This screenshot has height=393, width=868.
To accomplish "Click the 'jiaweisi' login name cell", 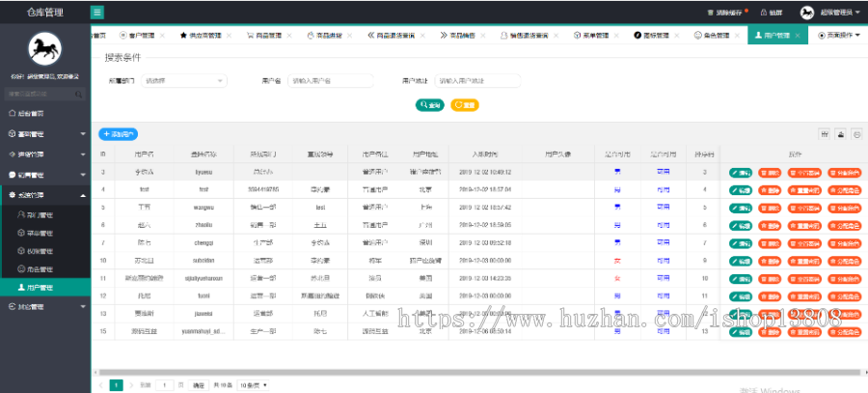I will [x=203, y=314].
